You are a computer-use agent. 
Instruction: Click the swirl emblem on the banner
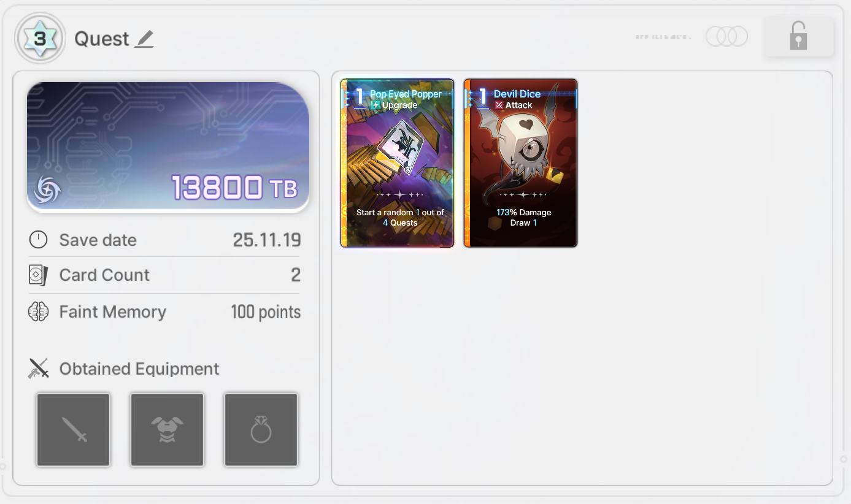pyautogui.click(x=47, y=189)
